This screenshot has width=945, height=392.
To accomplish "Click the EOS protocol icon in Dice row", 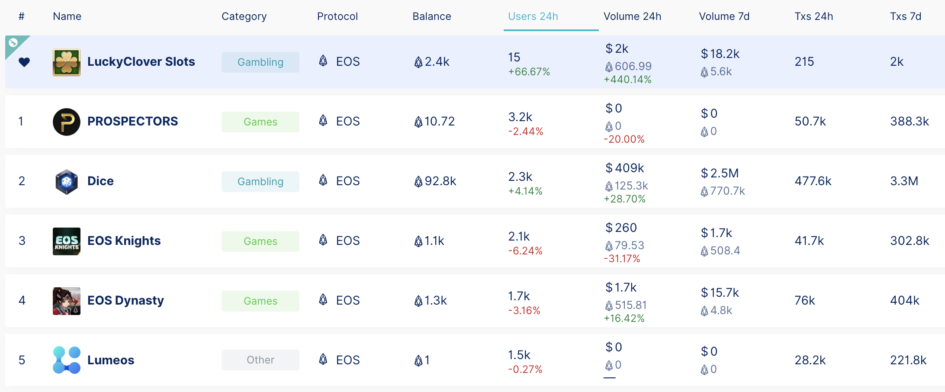I will (323, 181).
